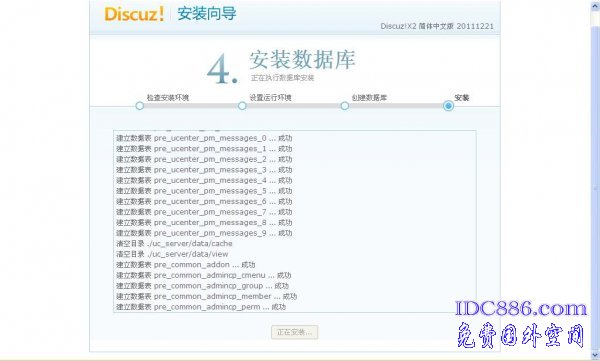The height and width of the screenshot is (361, 600).
Task: Click the third step circle 创建数据库
Action: [x=345, y=106]
